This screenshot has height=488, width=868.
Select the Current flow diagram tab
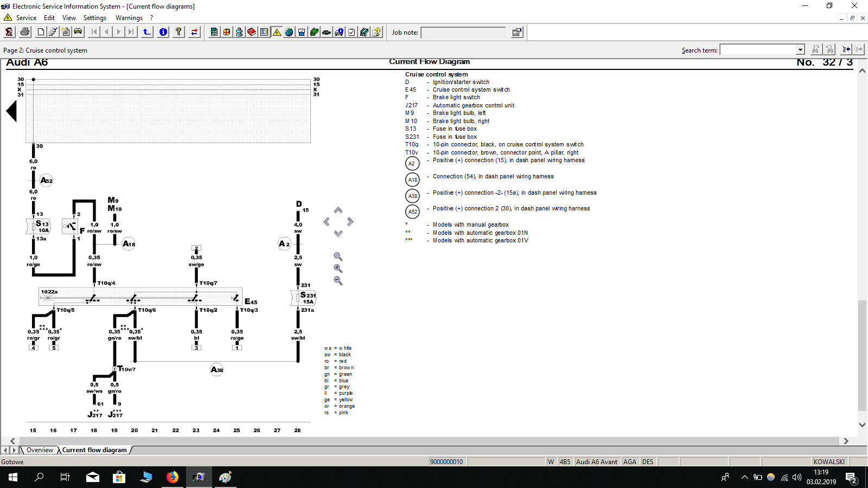[94, 450]
